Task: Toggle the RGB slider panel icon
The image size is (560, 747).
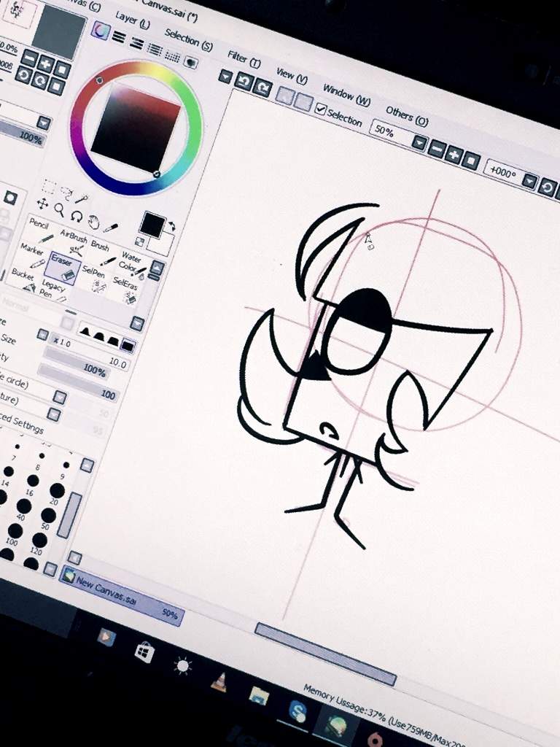Action: (x=119, y=37)
